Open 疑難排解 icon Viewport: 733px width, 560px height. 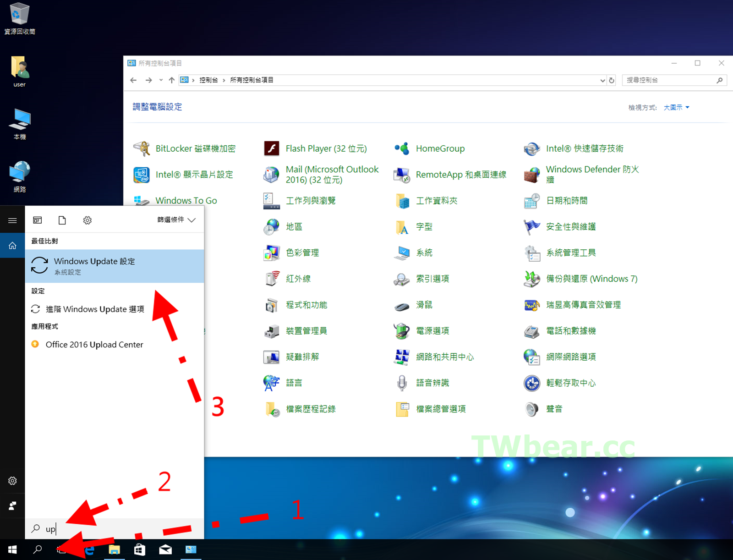272,357
